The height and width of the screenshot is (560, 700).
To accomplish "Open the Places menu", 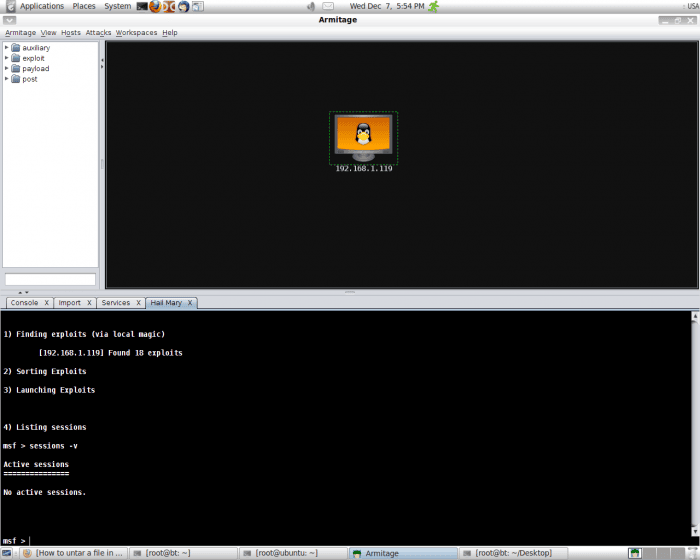I will [x=84, y=6].
